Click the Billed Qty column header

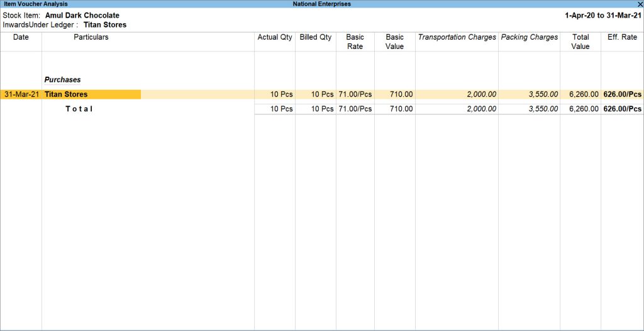click(316, 37)
